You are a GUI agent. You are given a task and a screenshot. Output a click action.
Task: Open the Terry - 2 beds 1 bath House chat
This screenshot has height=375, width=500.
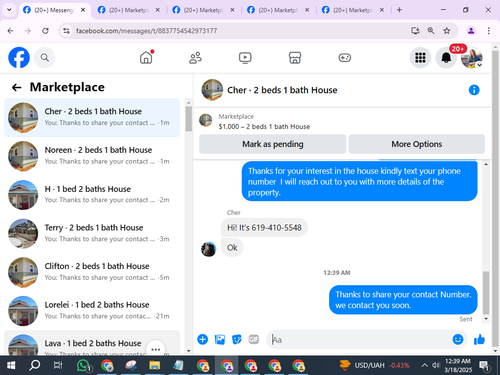coord(92,233)
